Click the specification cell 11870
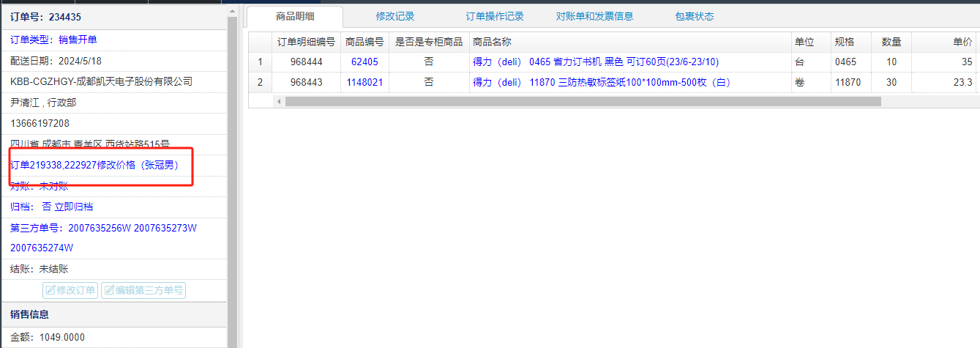This screenshot has height=348, width=980. pyautogui.click(x=850, y=83)
